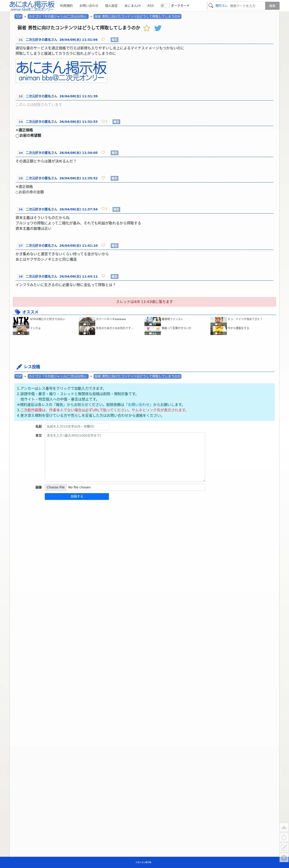Share the thread via the Twitter bird icon
This screenshot has height=868, width=289.
158,28
